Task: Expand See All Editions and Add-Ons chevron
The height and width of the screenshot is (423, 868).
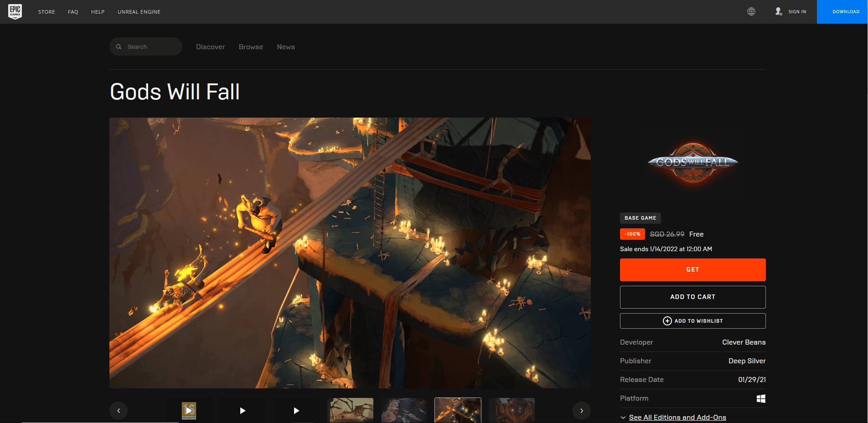Action: click(x=623, y=418)
